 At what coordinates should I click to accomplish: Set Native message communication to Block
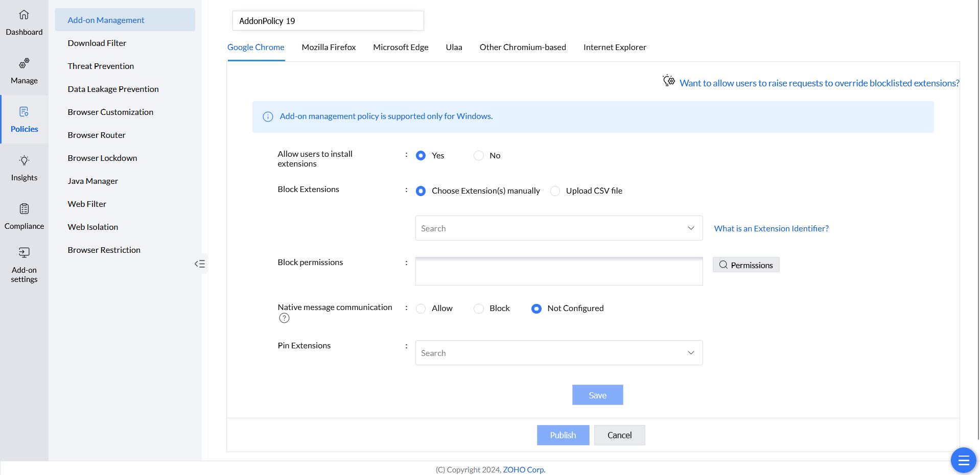[x=479, y=308]
